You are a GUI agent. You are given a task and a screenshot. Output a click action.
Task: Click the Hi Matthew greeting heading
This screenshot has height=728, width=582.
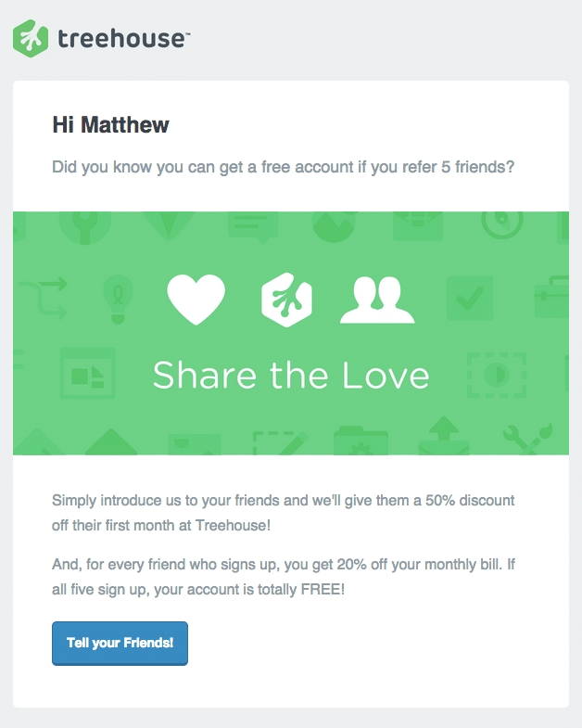click(x=110, y=124)
